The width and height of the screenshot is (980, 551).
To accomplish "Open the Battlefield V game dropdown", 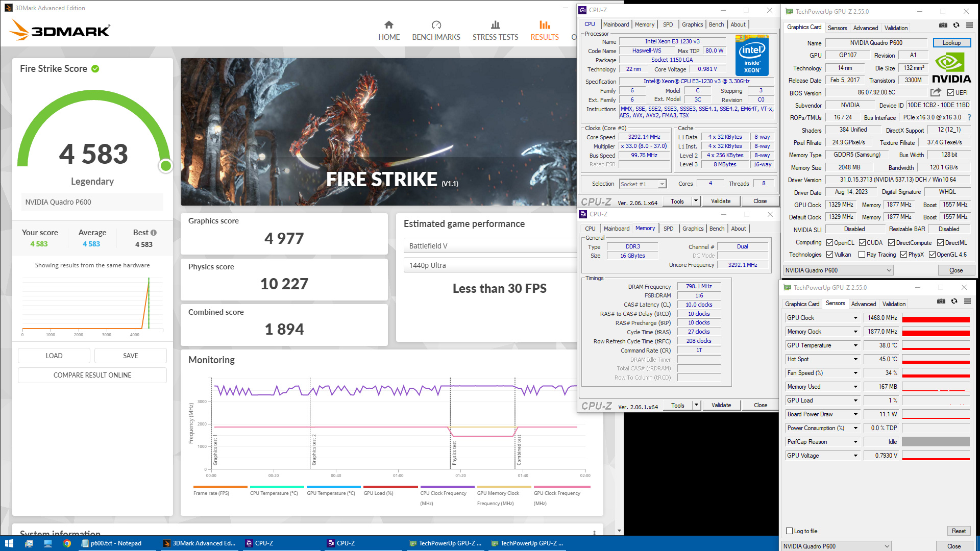I will (x=490, y=246).
